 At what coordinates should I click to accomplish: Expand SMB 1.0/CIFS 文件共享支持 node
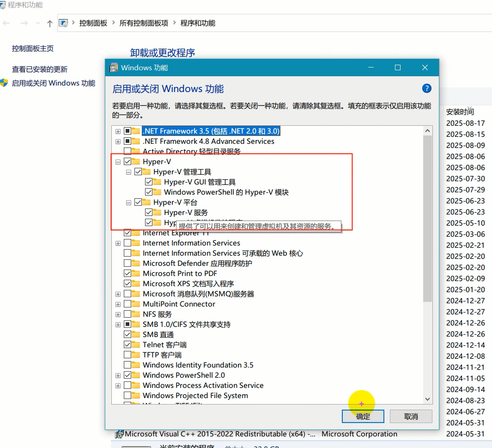coord(118,325)
